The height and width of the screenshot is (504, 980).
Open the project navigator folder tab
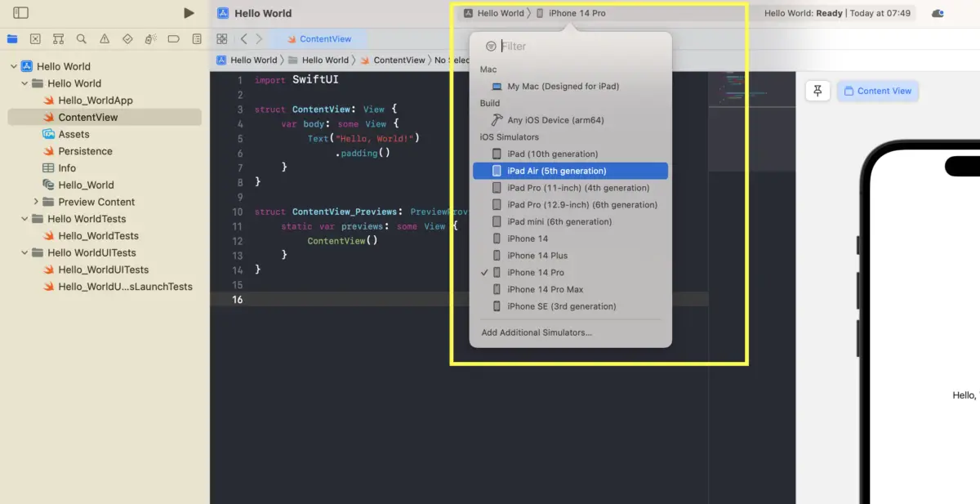12,39
